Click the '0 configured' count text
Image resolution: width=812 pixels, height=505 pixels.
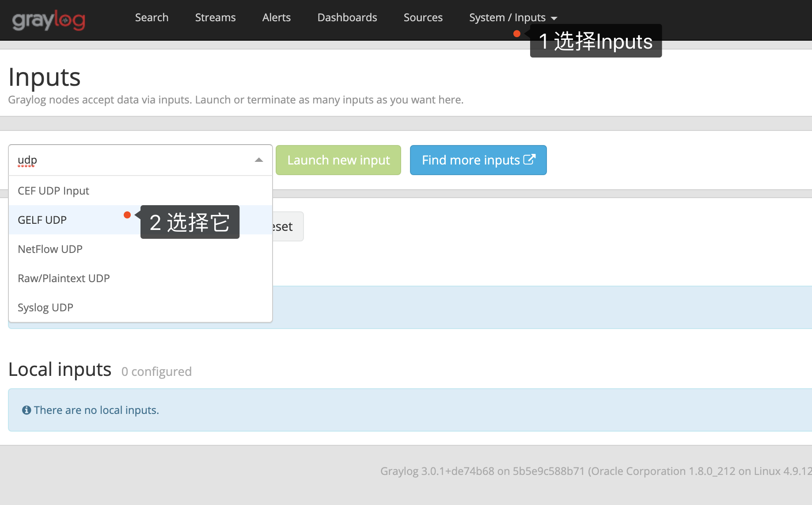click(x=156, y=371)
